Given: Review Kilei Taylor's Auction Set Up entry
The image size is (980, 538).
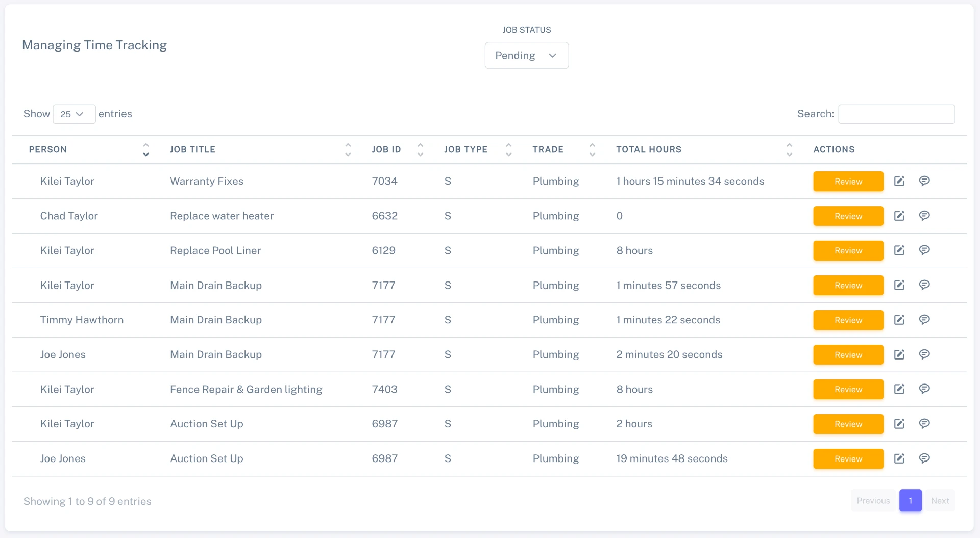Looking at the screenshot, I should coord(848,424).
